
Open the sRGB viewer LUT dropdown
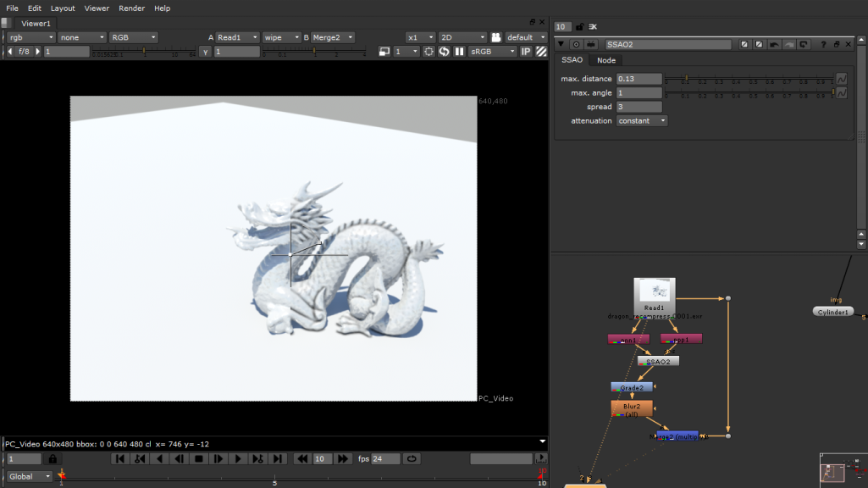click(492, 52)
